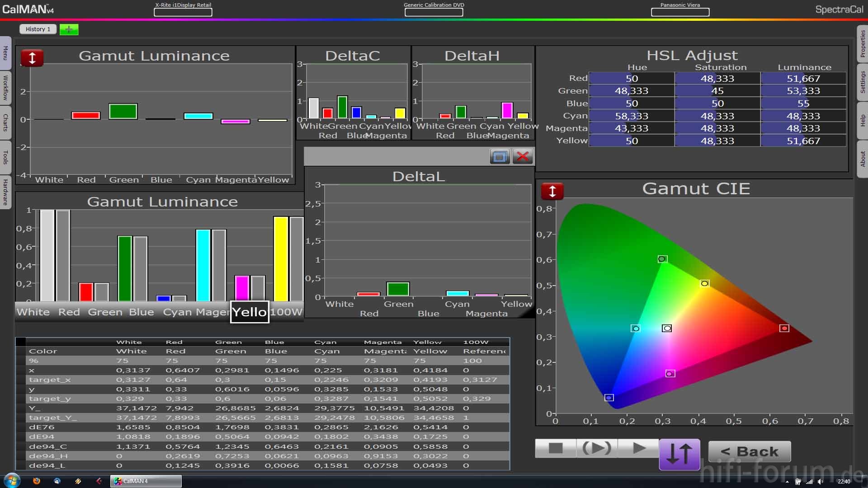Select the Yellow swatch in Gamut Luminance
868x488 pixels.
(250, 312)
